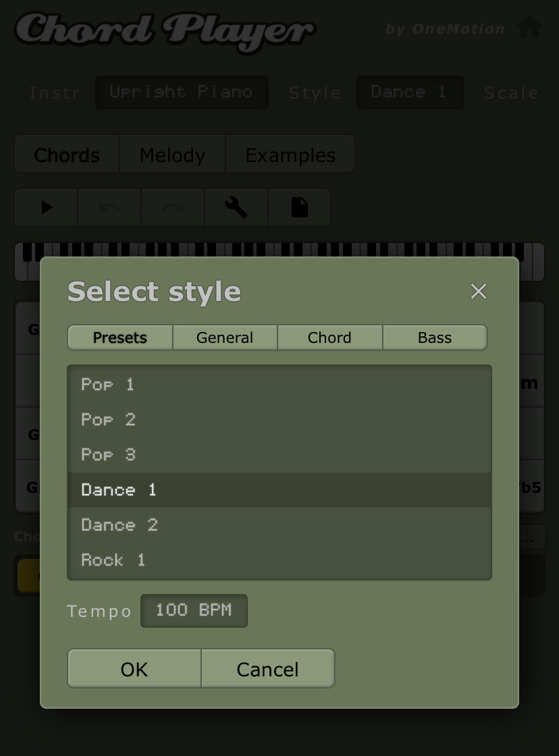Viewport: 559px width, 756px height.
Task: Confirm the style with OK
Action: tap(134, 668)
